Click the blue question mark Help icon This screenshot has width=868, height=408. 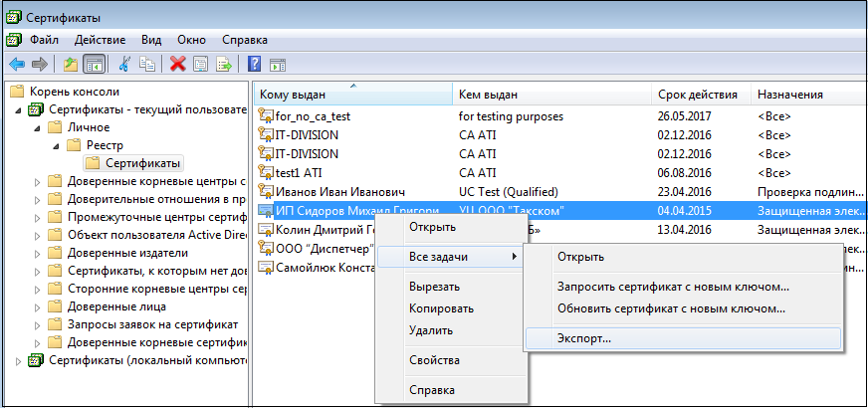[x=254, y=64]
